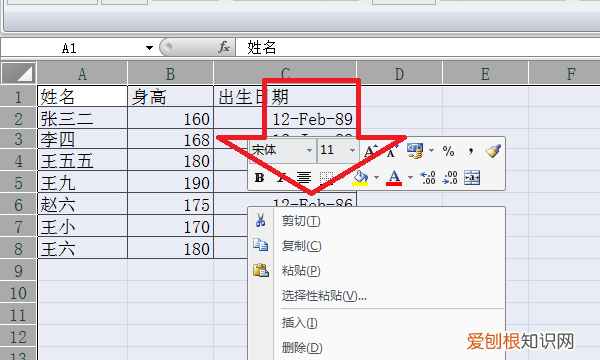Open the accounting format dropdown arrow
This screenshot has width=600, height=360.
(431, 150)
